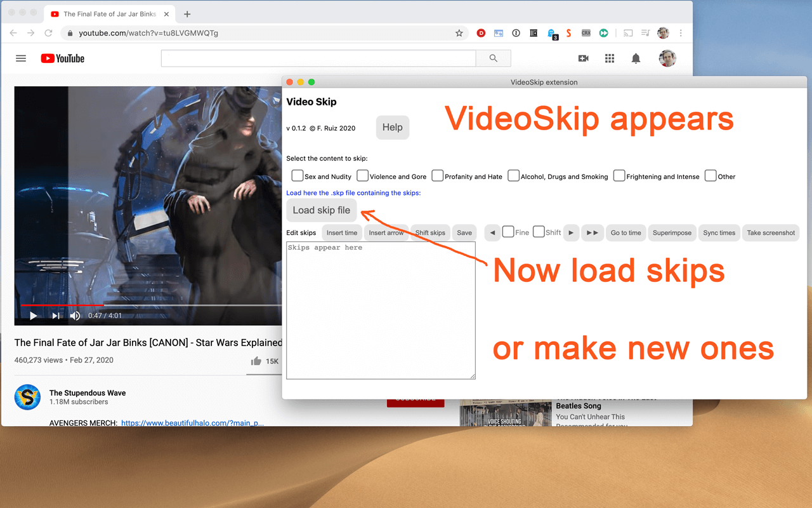Click the Help button in VideoSkip
This screenshot has height=508, width=812.
pyautogui.click(x=392, y=127)
